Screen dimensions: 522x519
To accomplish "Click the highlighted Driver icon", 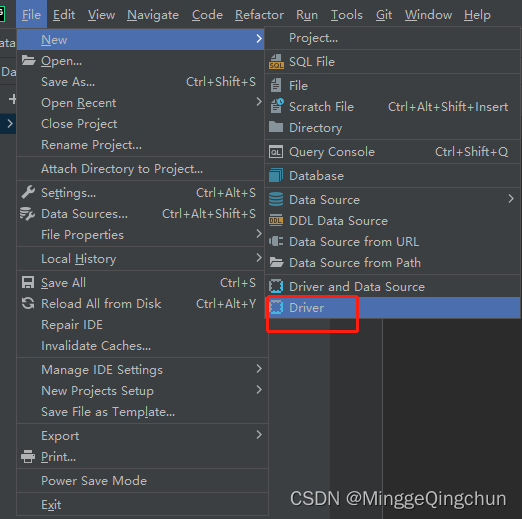I will tap(276, 307).
